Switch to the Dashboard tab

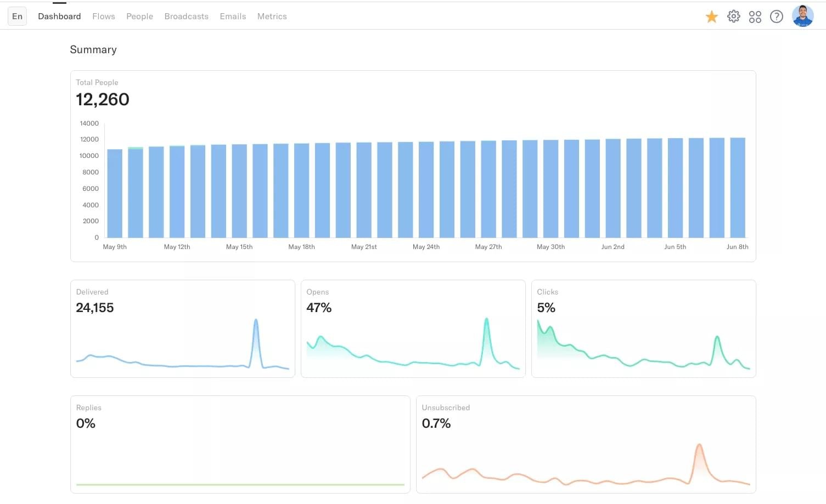click(x=59, y=16)
